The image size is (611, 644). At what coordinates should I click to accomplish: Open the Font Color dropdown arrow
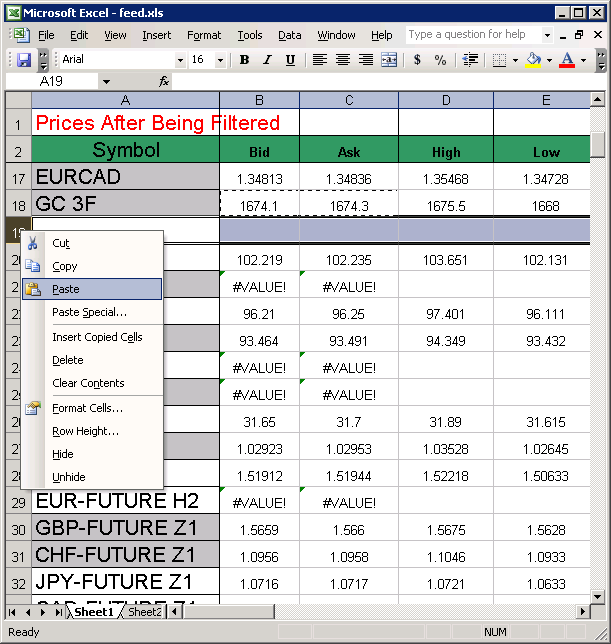click(x=583, y=60)
